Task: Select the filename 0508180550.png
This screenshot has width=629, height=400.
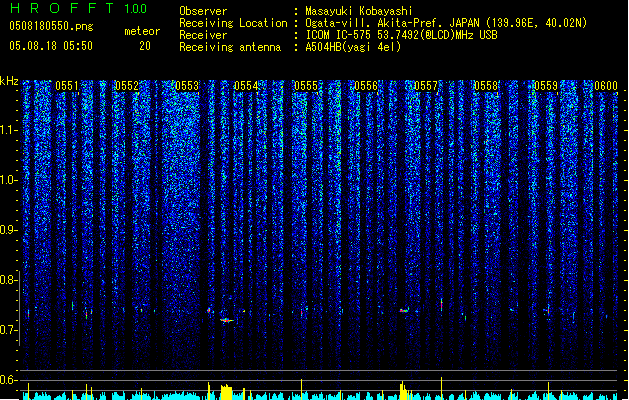Action: [51, 26]
